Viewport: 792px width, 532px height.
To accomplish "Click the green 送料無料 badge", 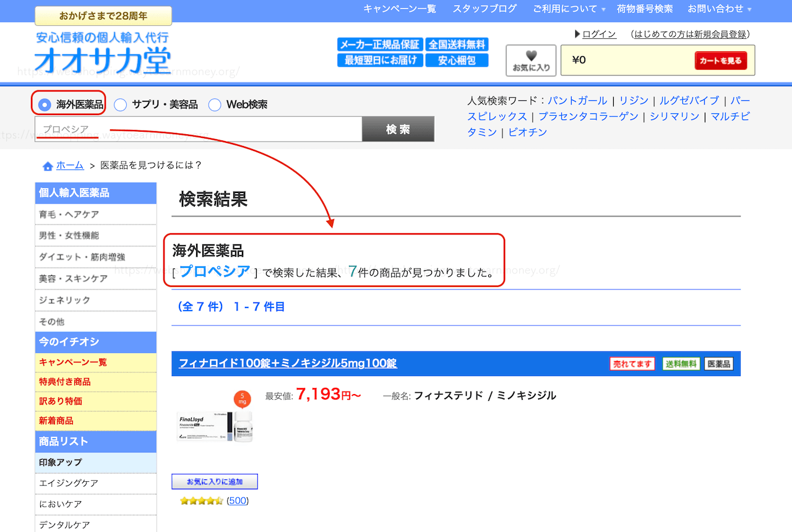I will (x=681, y=364).
